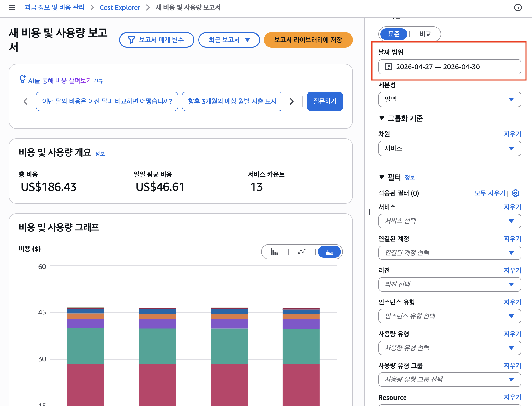Click 지우기 next to 인스턴스 유형
This screenshot has width=532, height=406.
513,302
